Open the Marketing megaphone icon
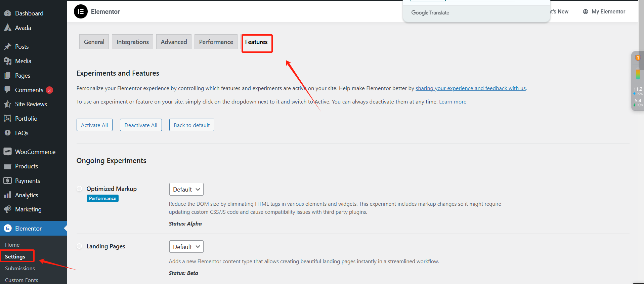Viewport: 644px width, 284px height. [7, 209]
